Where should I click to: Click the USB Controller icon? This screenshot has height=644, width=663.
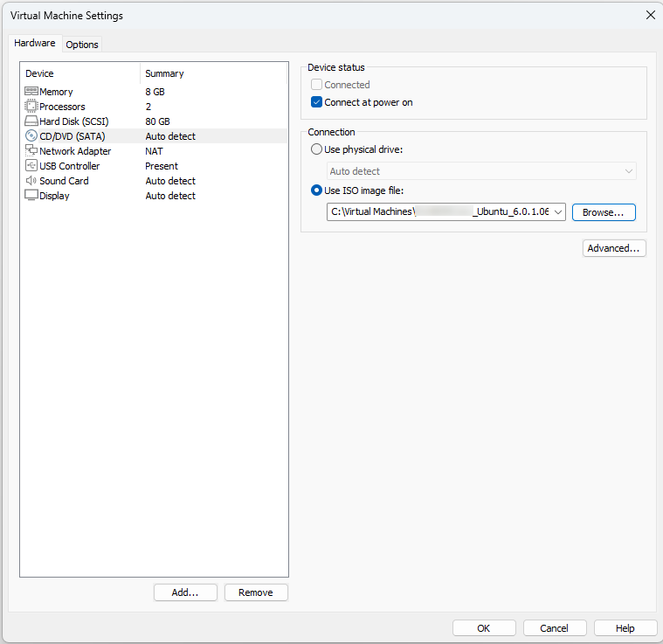point(31,166)
